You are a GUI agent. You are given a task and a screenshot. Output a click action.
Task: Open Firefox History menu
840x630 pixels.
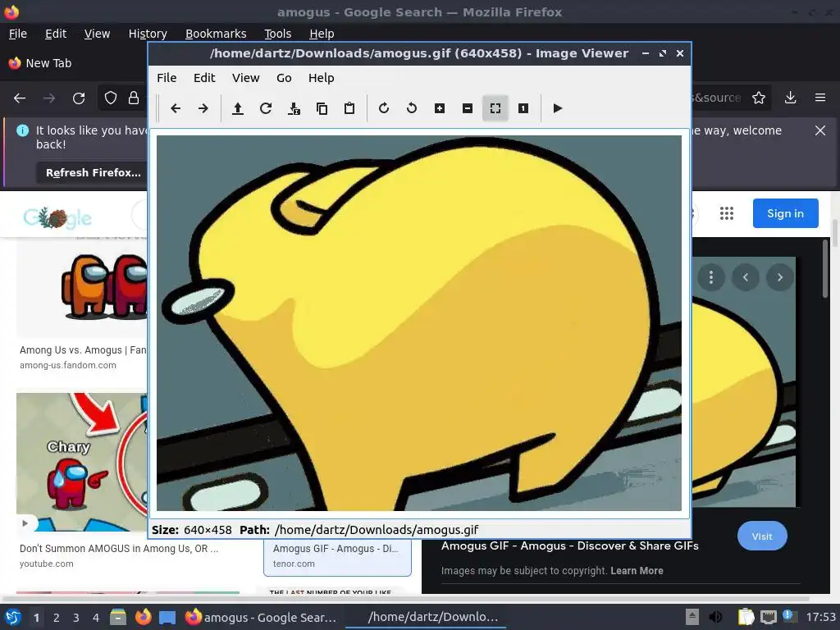(148, 34)
